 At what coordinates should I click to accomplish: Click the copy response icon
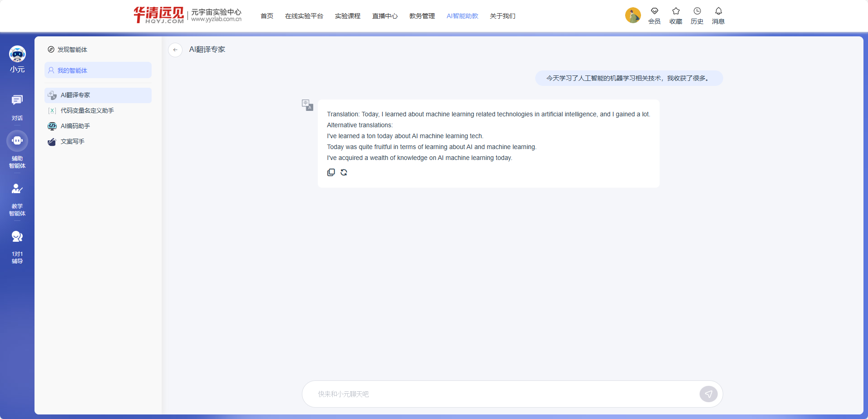coord(331,172)
